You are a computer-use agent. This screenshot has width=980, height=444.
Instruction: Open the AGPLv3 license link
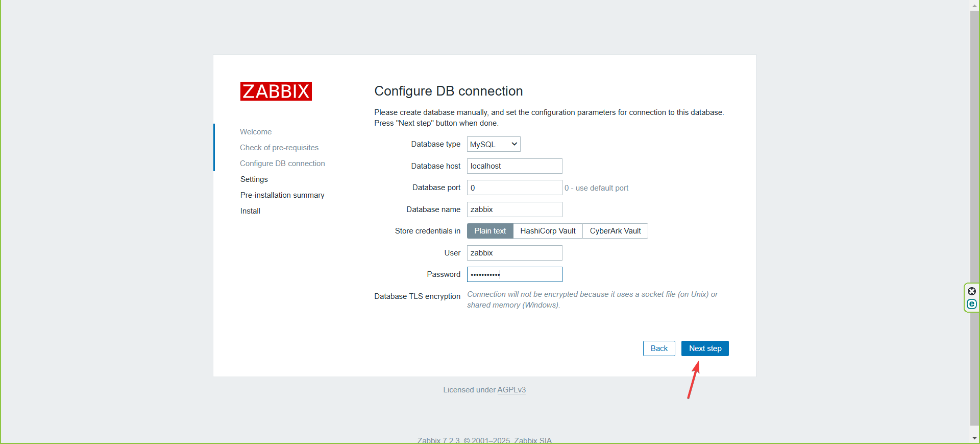[511, 390]
